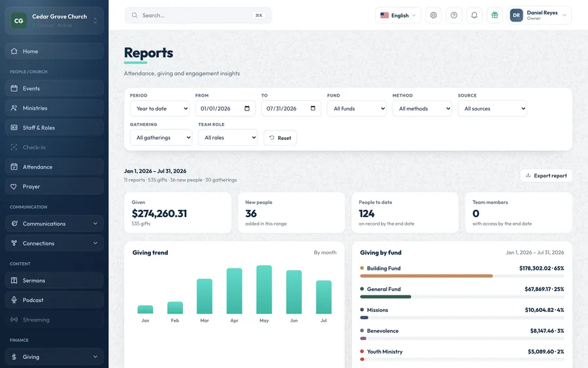Open the Method dropdown showing All methods
Screen dimensions: 588x368
tap(422, 109)
